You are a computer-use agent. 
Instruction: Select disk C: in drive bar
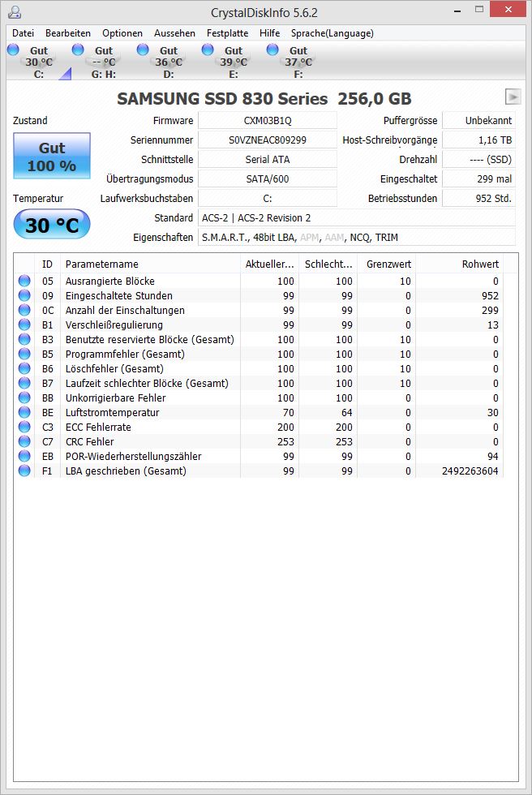click(38, 62)
